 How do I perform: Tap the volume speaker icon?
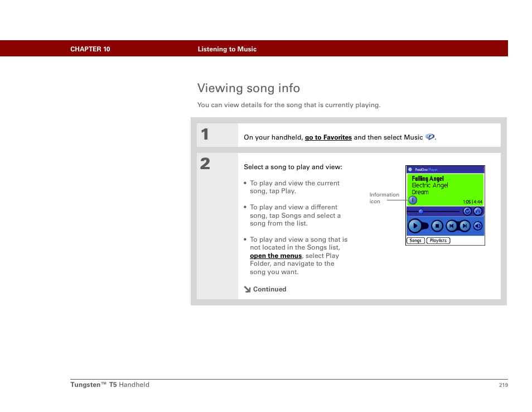[x=478, y=226]
